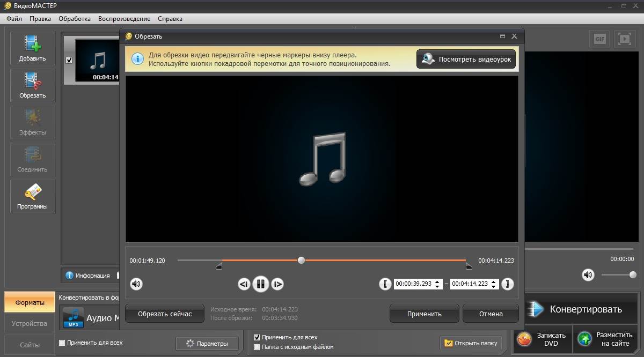Pause the playback
Viewport: 644px width, 357px height.
coord(261,284)
